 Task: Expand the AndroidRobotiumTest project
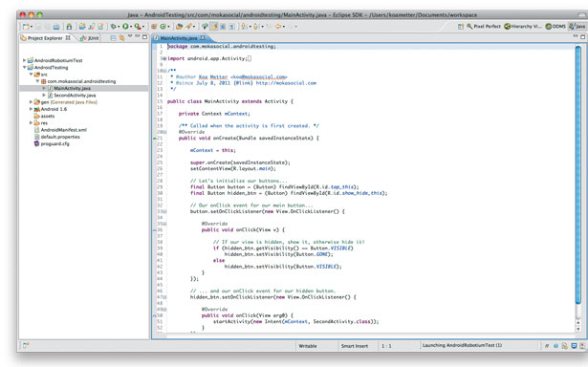(24, 60)
